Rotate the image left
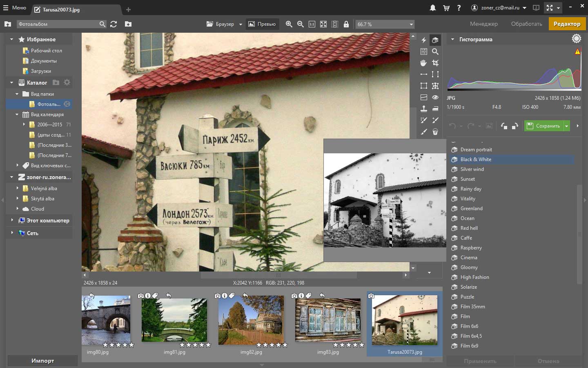The width and height of the screenshot is (588, 368). coord(504,126)
